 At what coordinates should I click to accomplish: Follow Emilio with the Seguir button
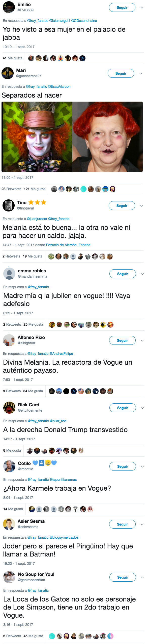(x=122, y=8)
